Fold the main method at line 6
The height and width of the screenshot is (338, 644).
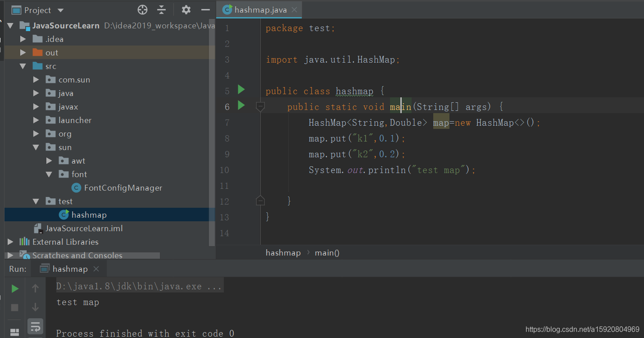click(260, 107)
